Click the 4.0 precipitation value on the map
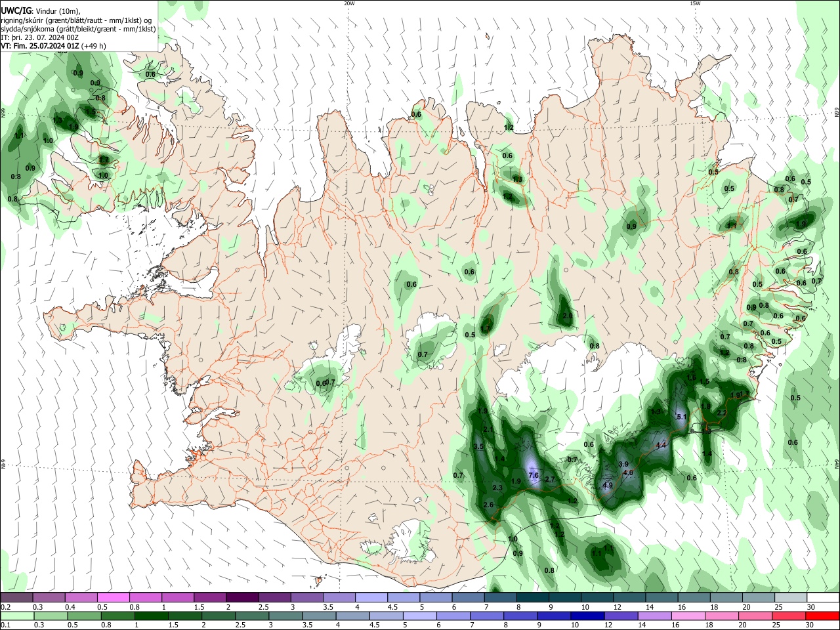The image size is (840, 630). click(x=628, y=472)
